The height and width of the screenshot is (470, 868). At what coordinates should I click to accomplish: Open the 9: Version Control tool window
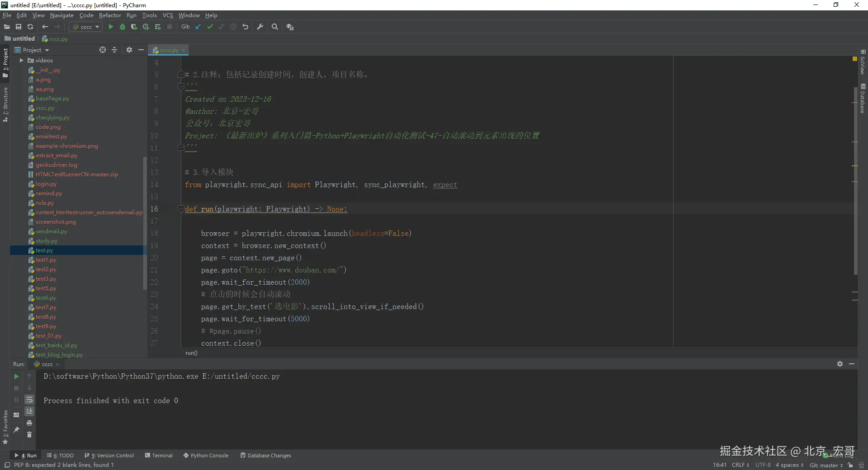109,456
